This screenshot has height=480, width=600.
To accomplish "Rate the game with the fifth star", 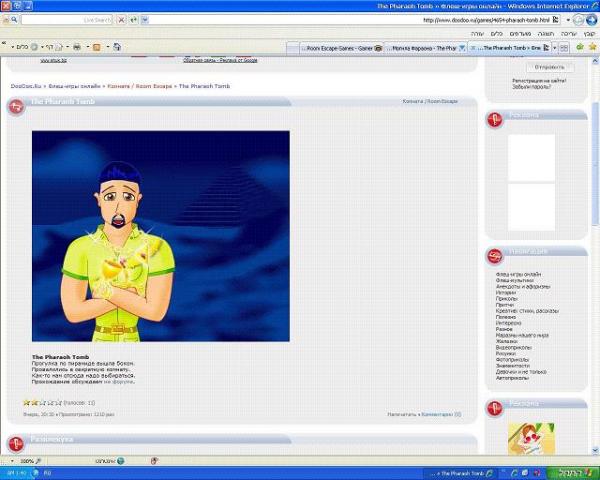I will [59, 403].
